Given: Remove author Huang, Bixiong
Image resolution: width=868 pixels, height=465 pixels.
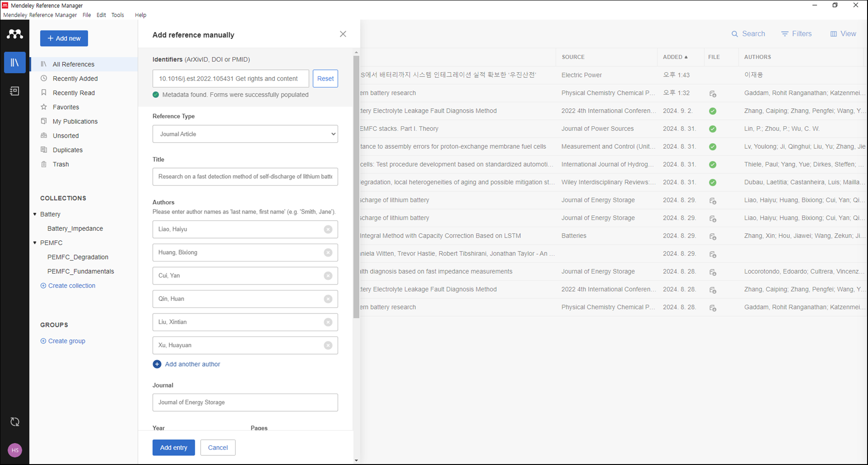Looking at the screenshot, I should pyautogui.click(x=328, y=253).
